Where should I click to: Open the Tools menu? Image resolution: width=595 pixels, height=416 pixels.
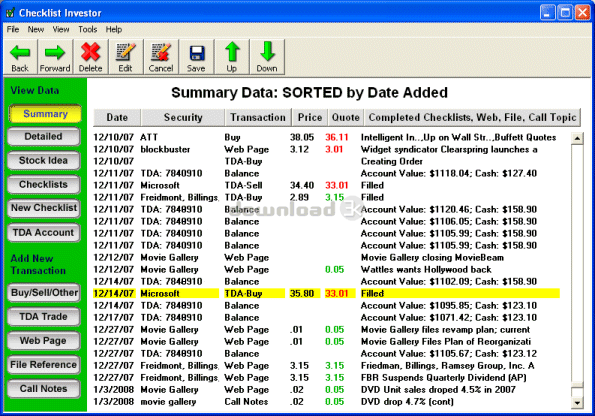pyautogui.click(x=88, y=29)
